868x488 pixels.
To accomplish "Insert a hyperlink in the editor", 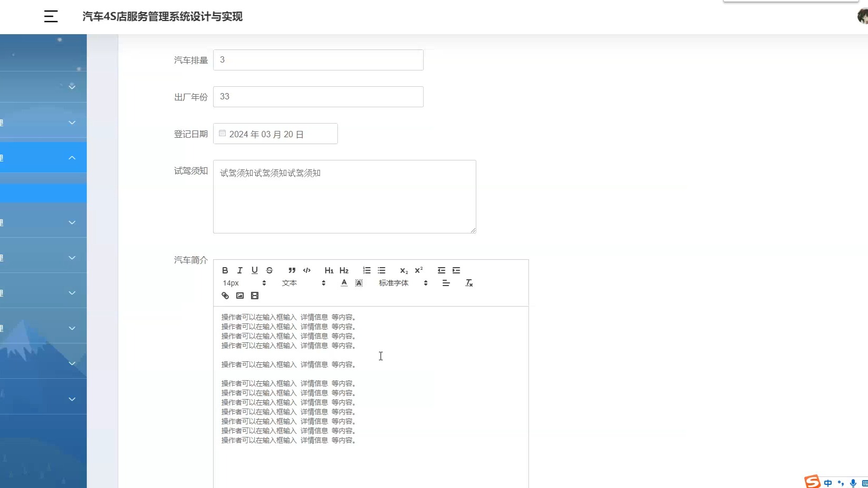I will 225,296.
